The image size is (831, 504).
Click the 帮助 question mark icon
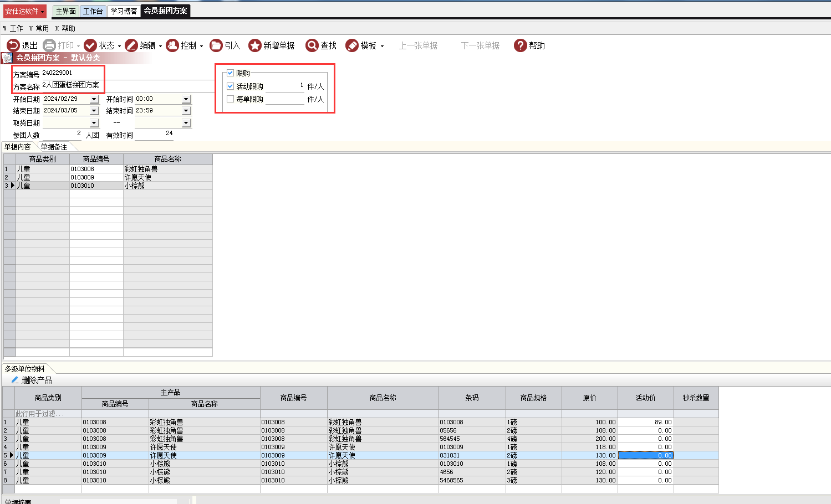520,45
